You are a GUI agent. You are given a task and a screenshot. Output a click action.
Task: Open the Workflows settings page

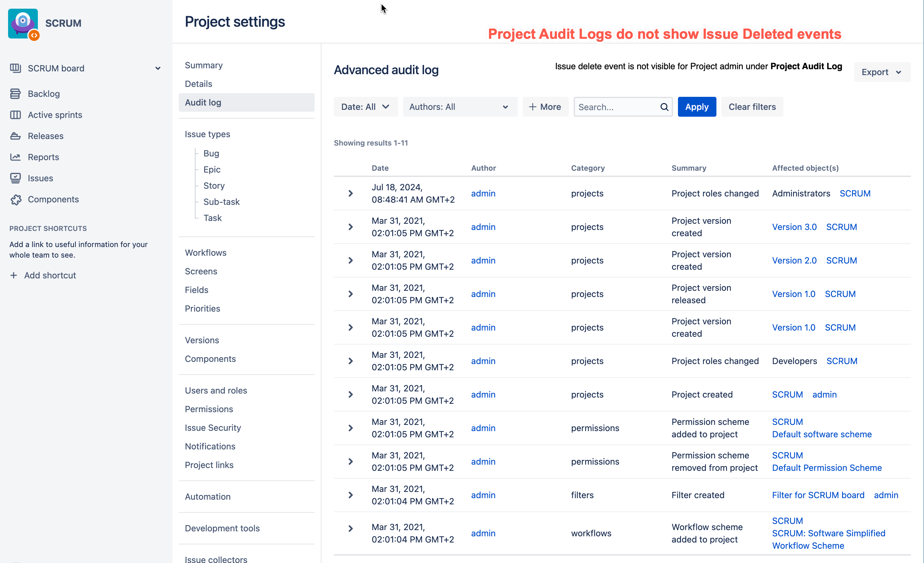coord(205,252)
